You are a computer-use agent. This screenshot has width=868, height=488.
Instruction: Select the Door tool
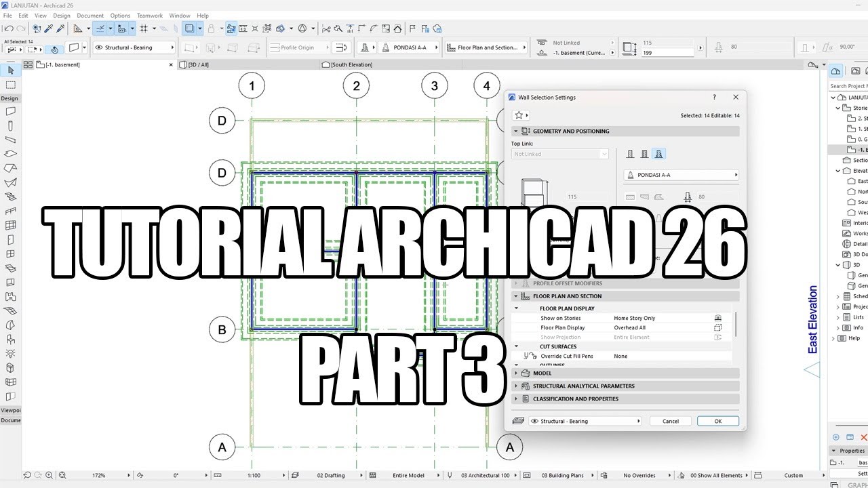pos(10,239)
